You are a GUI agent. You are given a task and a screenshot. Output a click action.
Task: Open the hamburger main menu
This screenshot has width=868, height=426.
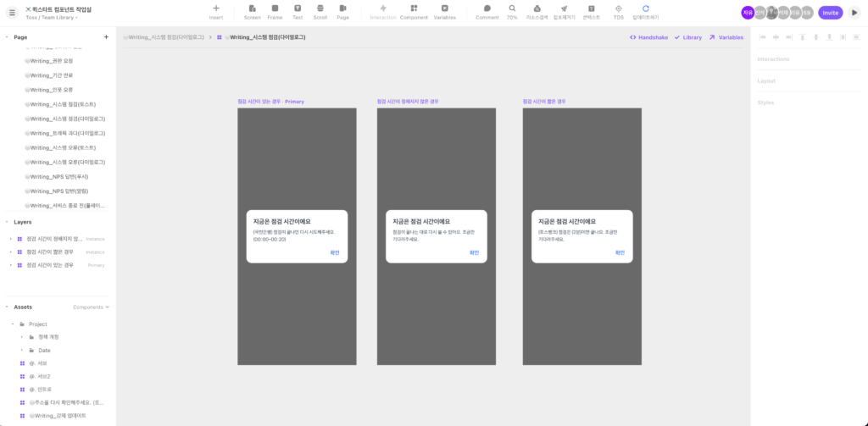pos(12,13)
